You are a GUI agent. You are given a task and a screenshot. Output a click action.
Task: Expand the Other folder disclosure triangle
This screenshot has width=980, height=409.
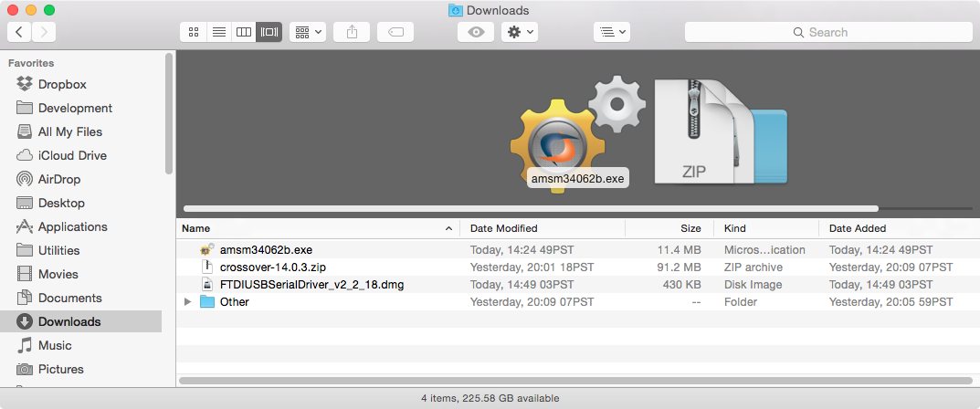tap(187, 302)
